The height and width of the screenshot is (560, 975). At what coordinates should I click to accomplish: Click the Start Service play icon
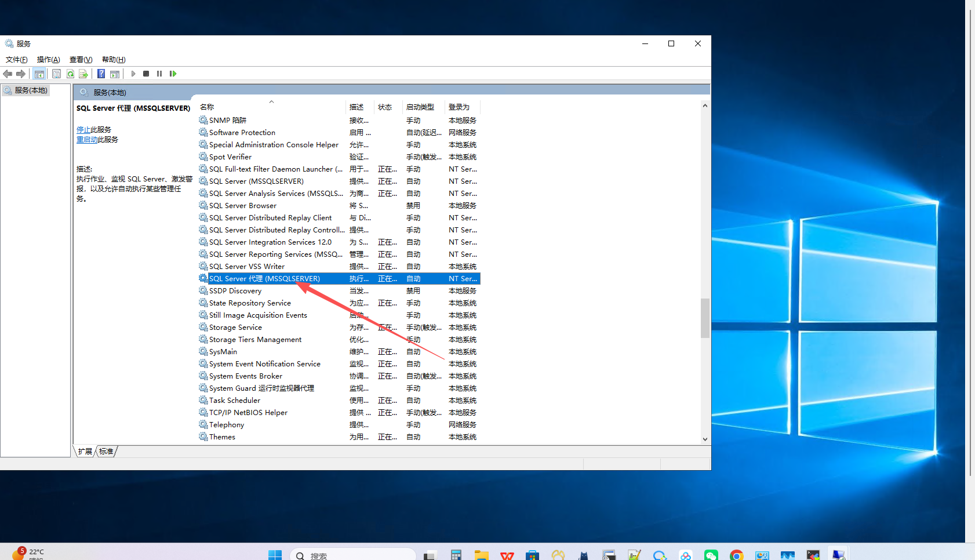coord(133,74)
